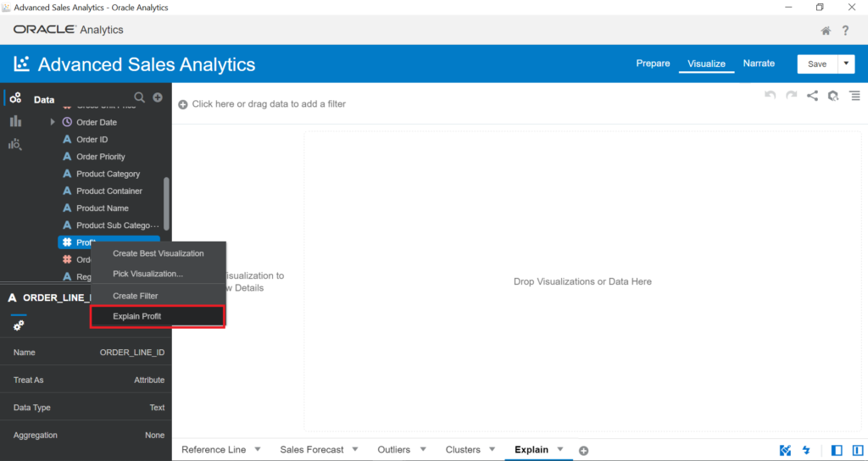Image resolution: width=868 pixels, height=461 pixels.
Task: Click the attribute icon beside Order ID
Action: coord(67,140)
